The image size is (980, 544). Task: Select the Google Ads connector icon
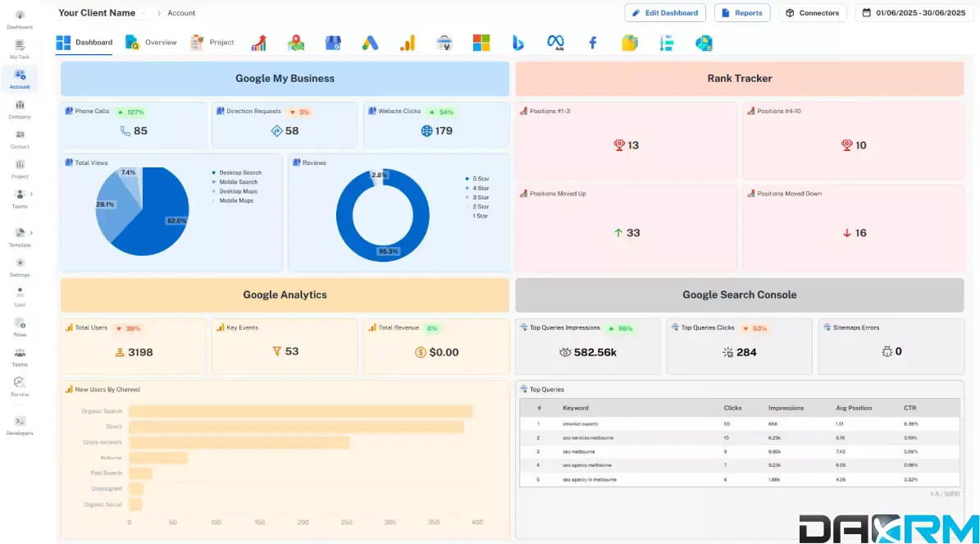[370, 42]
